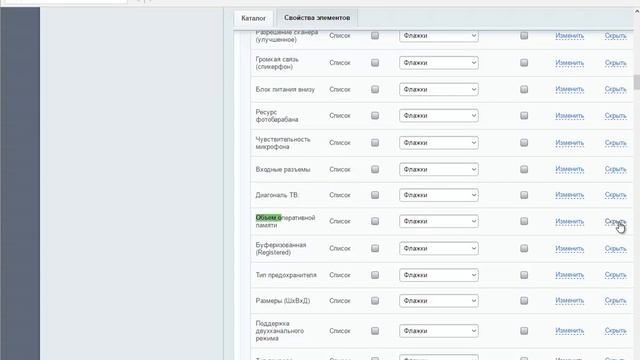Edit Диагональ ТВ via Изменить link
The width and height of the screenshot is (640, 360).
pos(569,195)
